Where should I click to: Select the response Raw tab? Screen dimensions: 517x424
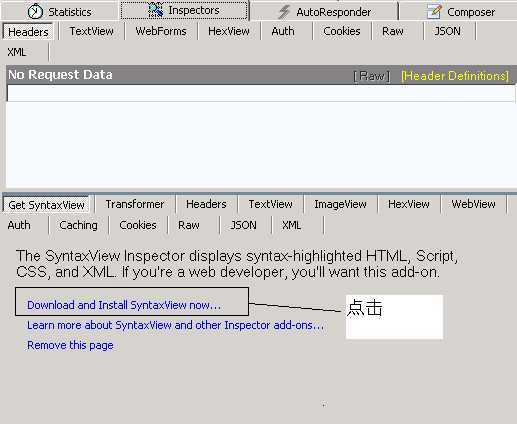point(189,225)
